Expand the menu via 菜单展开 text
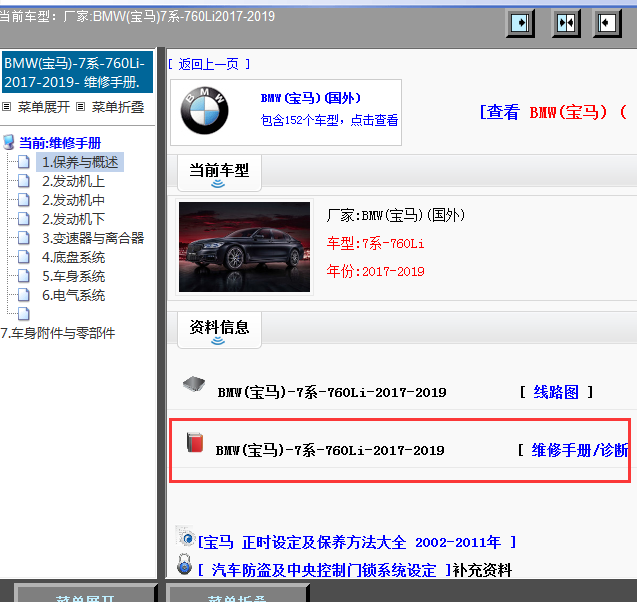637x602 pixels. click(x=44, y=107)
